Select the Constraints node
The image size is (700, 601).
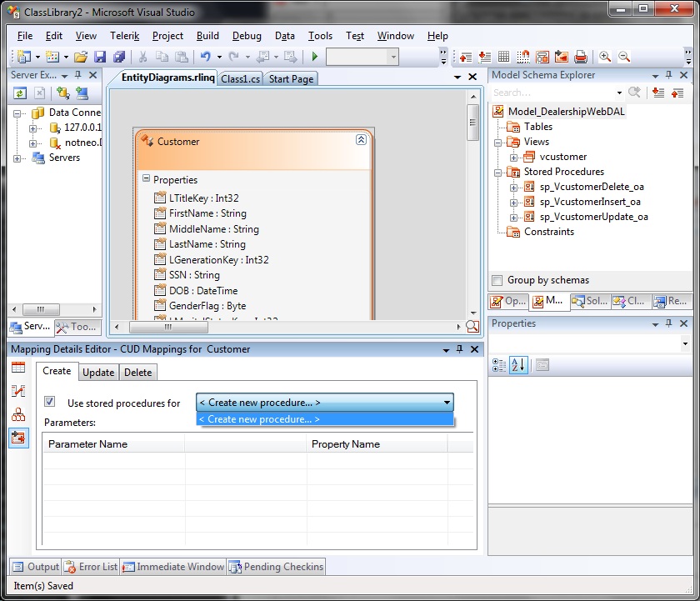548,232
